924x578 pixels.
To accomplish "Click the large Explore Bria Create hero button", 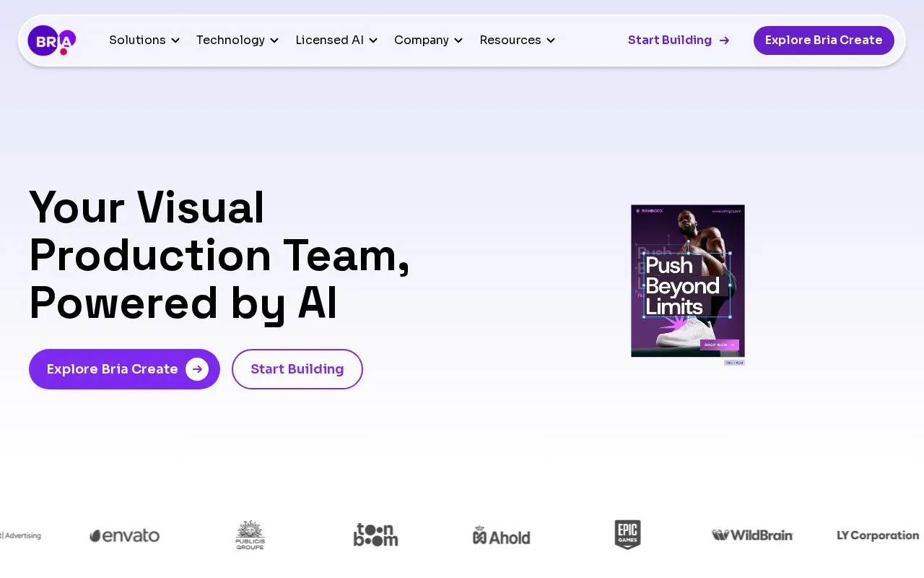I will (x=124, y=369).
